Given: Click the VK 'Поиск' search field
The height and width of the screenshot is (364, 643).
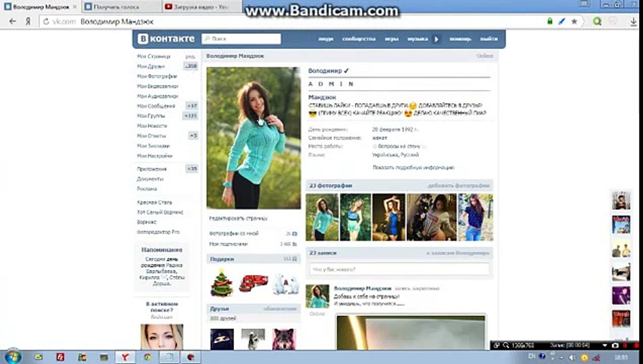Looking at the screenshot, I should pyautogui.click(x=241, y=38).
